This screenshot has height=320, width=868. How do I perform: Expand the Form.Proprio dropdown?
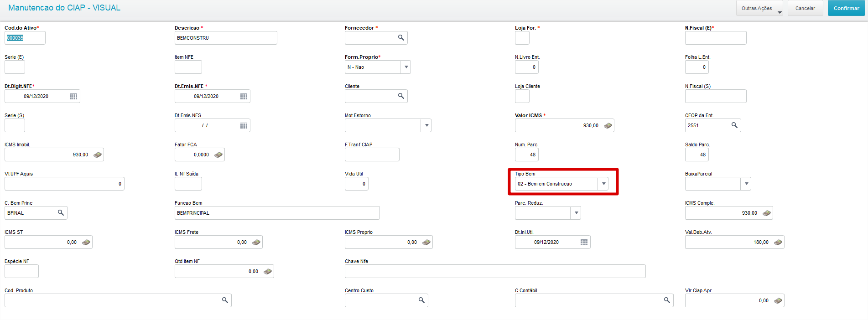tap(406, 67)
